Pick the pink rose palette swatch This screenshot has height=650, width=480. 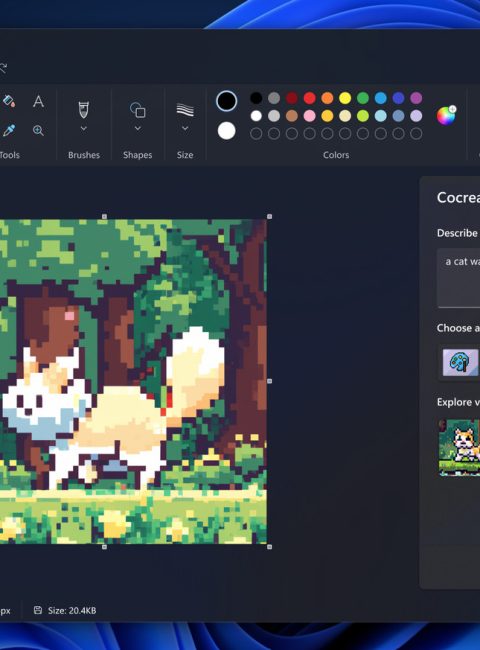(x=310, y=116)
